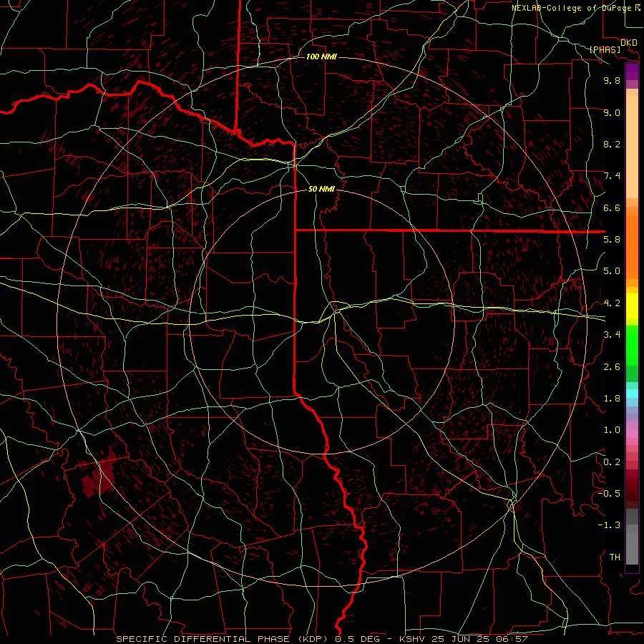This screenshot has width=644, height=644.
Task: Pick the yellow segment of the color bar
Action: click(x=632, y=306)
